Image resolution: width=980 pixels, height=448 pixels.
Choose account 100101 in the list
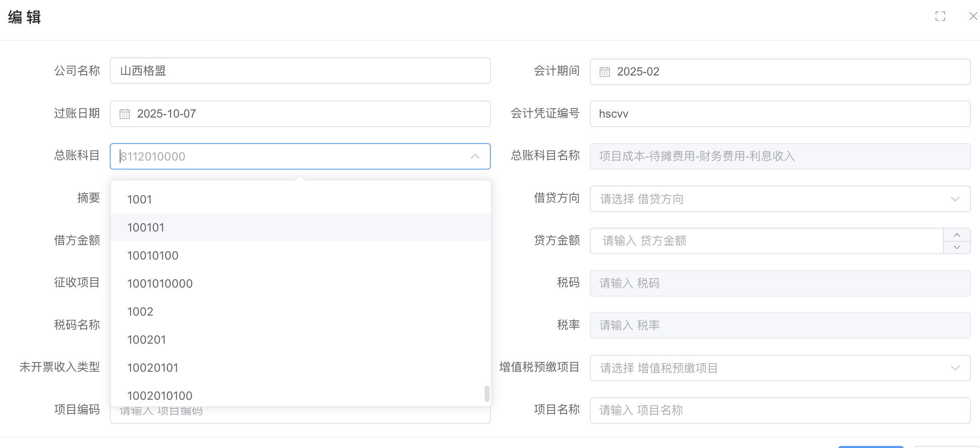click(146, 227)
